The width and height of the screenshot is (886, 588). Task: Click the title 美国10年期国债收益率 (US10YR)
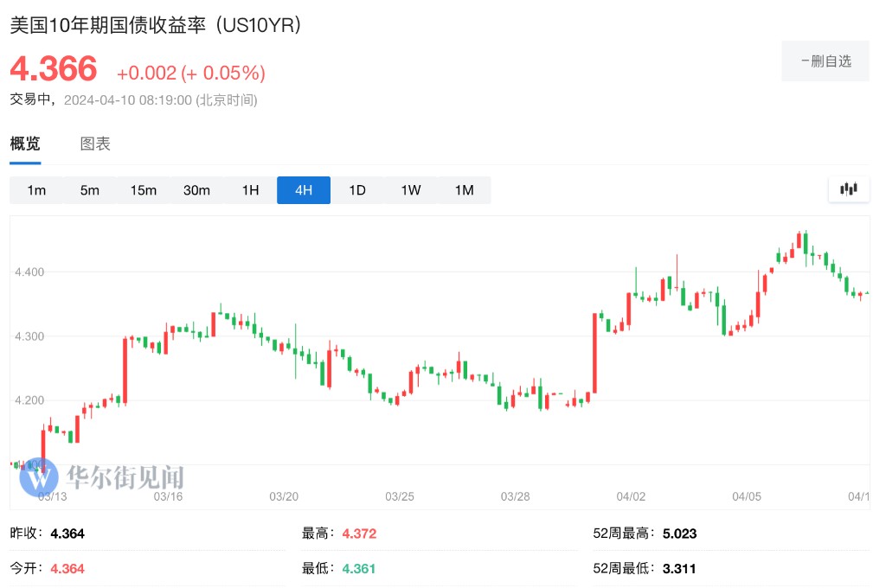(156, 25)
